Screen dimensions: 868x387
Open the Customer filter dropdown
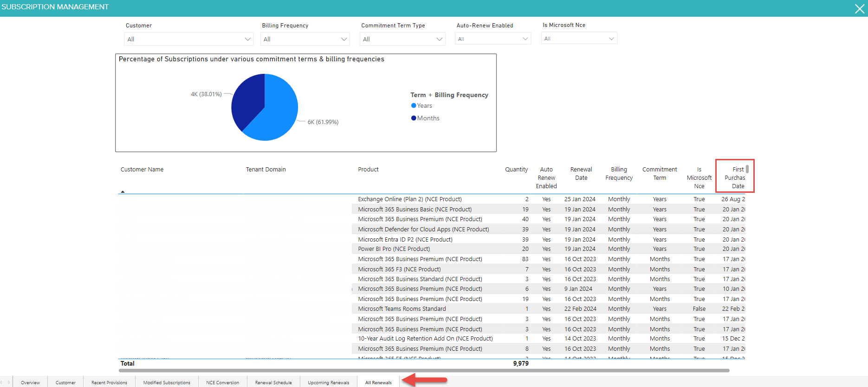point(188,39)
